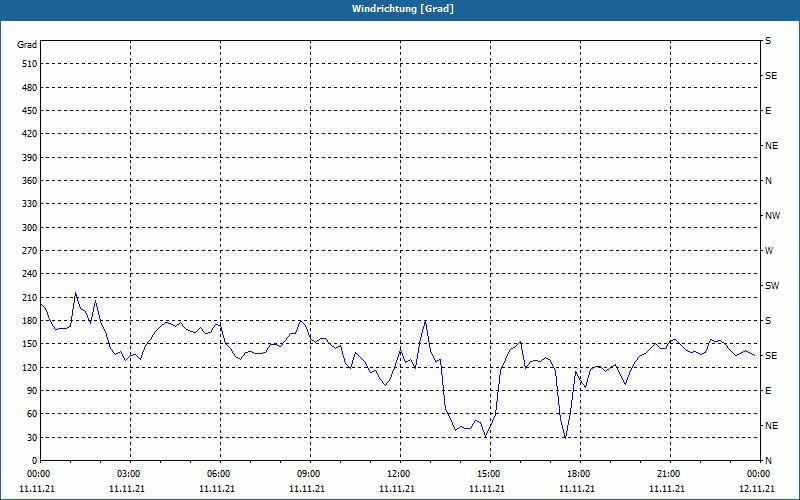This screenshot has height=500, width=800.
Task: Select the 11.11.21 date under 12:00
Action: (x=397, y=489)
